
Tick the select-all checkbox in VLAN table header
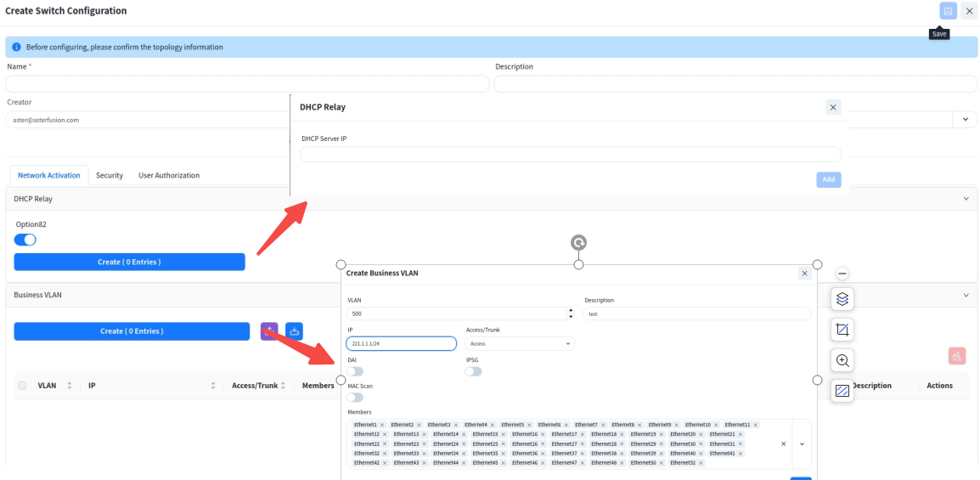(22, 386)
